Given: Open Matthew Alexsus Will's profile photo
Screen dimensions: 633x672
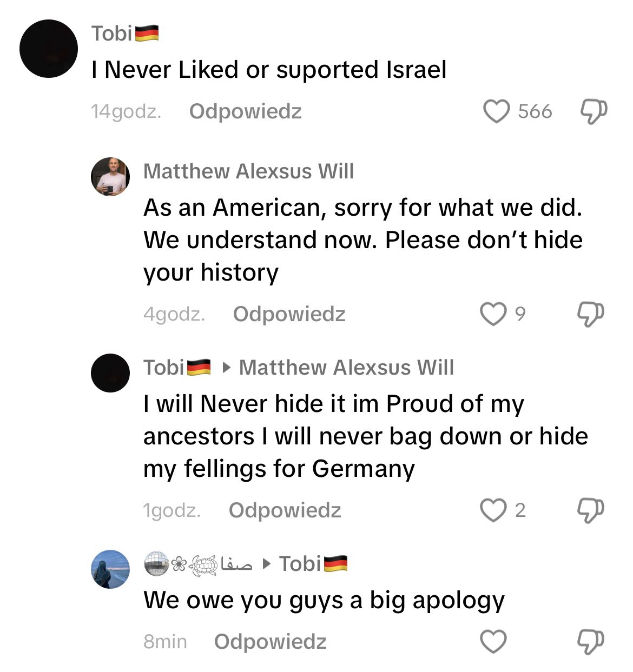Looking at the screenshot, I should [x=110, y=177].
